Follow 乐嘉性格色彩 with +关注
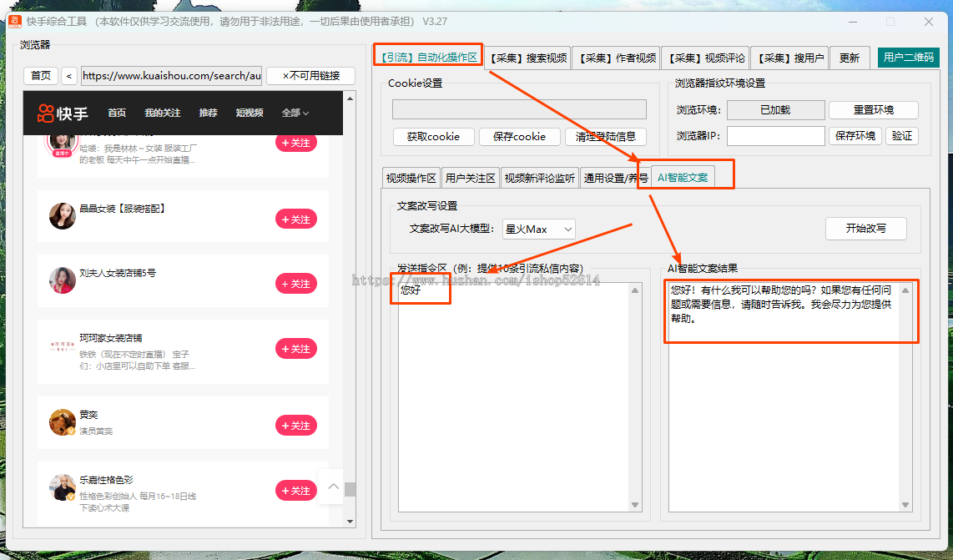Screen dimensions: 953x560 point(296,491)
